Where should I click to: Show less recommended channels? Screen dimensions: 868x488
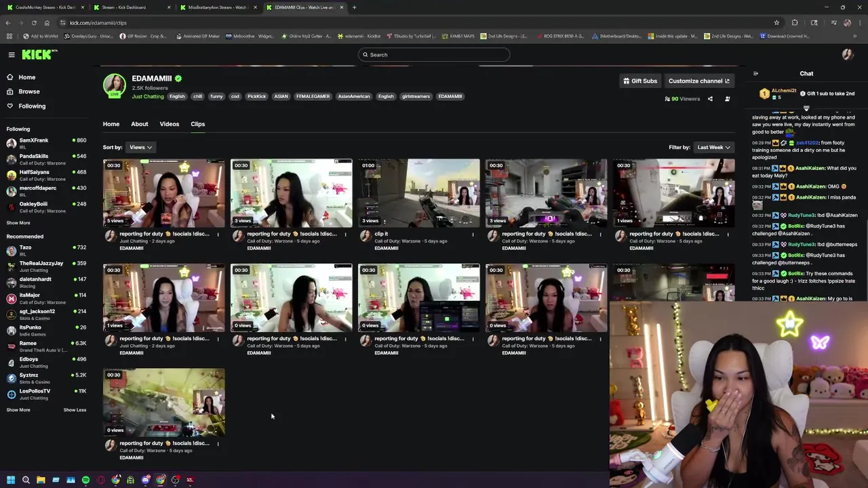click(75, 410)
